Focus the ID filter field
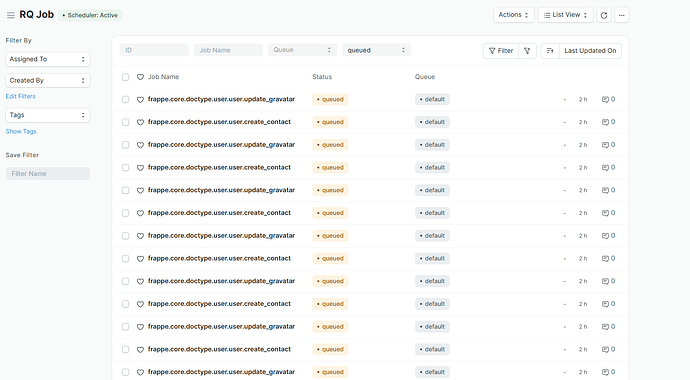The width and height of the screenshot is (690, 380). click(x=154, y=50)
